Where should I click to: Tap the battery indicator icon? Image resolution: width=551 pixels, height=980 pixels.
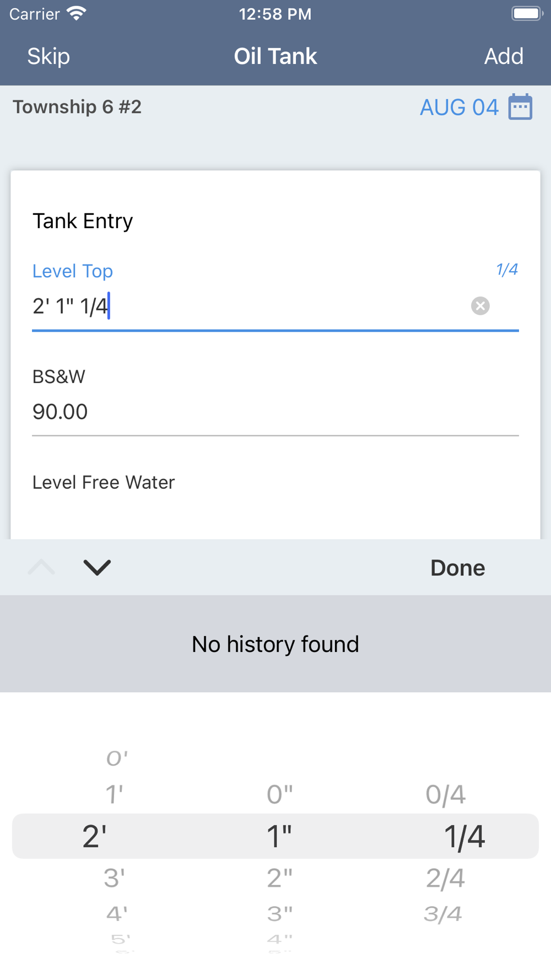tap(527, 13)
